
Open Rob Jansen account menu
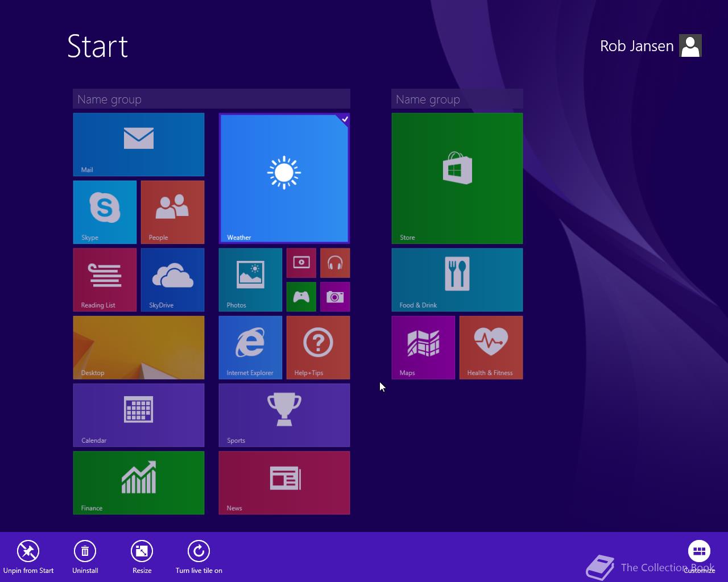637,46
